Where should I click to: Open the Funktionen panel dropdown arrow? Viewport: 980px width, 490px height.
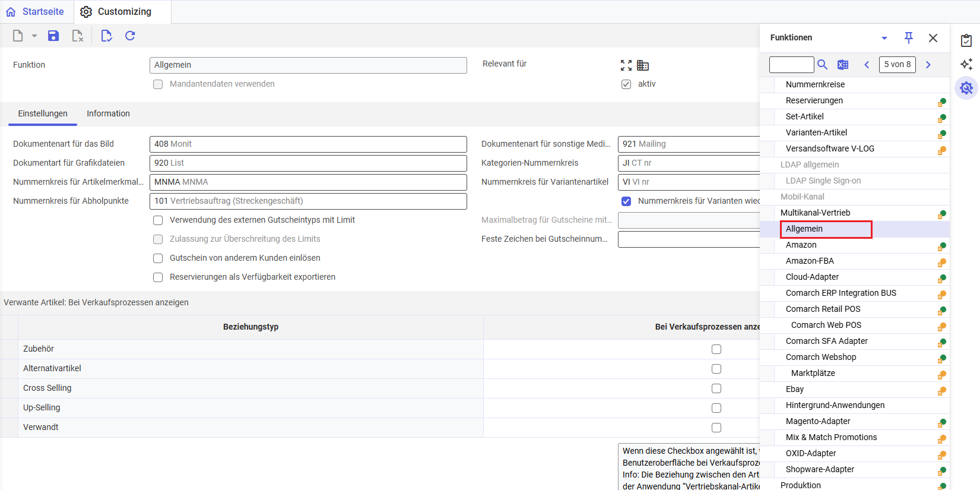884,38
